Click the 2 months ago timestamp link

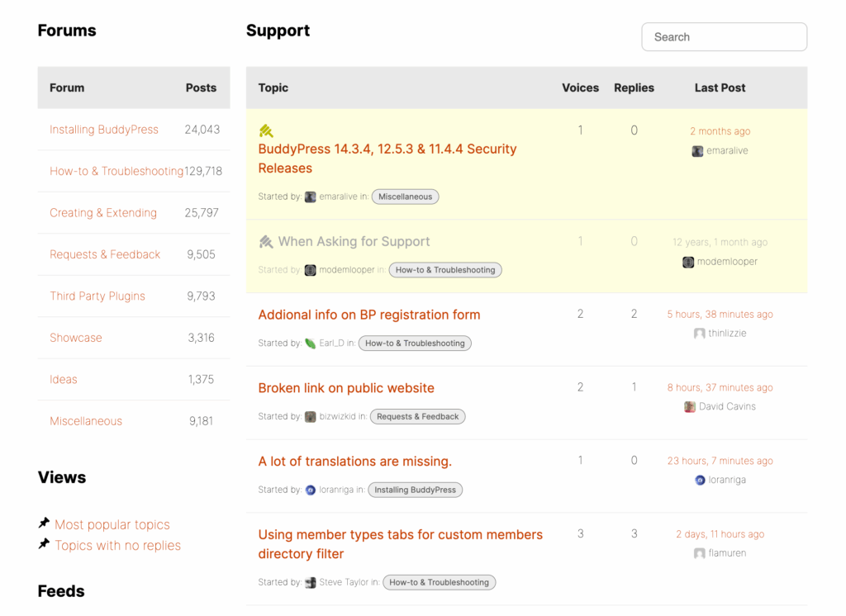tap(720, 130)
